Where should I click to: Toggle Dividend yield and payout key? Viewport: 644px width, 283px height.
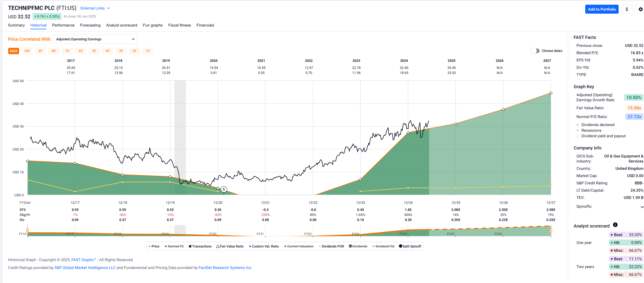[x=601, y=136]
